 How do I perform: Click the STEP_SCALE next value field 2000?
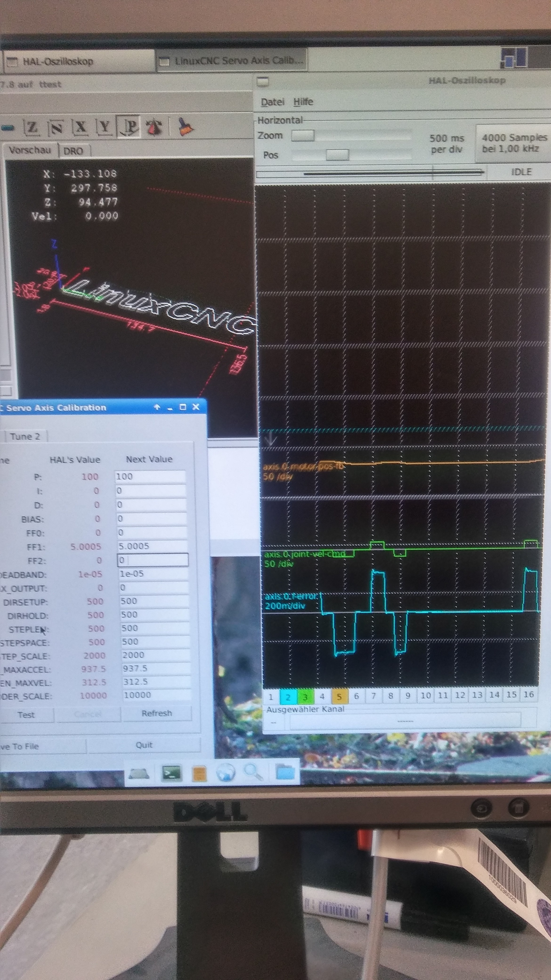155,655
